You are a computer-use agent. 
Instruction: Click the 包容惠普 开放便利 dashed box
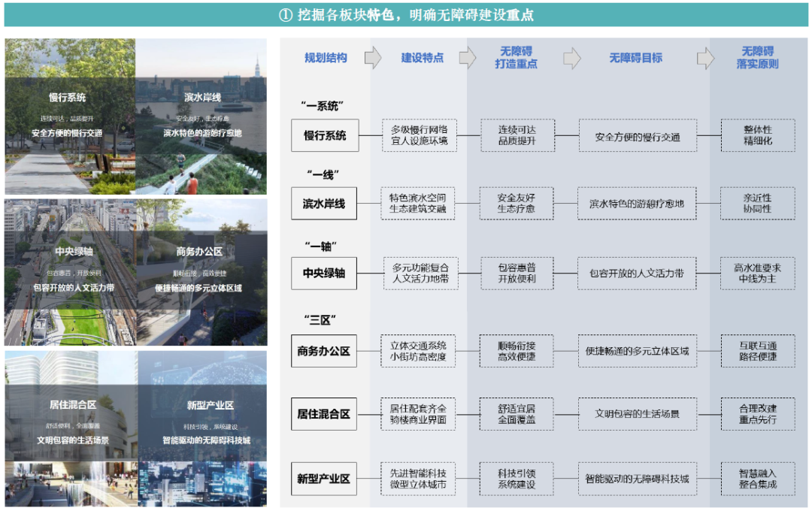(x=516, y=274)
